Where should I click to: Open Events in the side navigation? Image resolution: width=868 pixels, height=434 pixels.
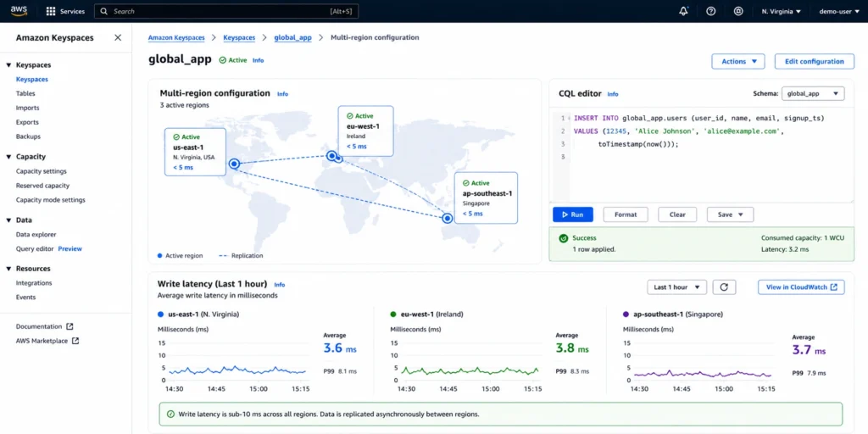[26, 298]
